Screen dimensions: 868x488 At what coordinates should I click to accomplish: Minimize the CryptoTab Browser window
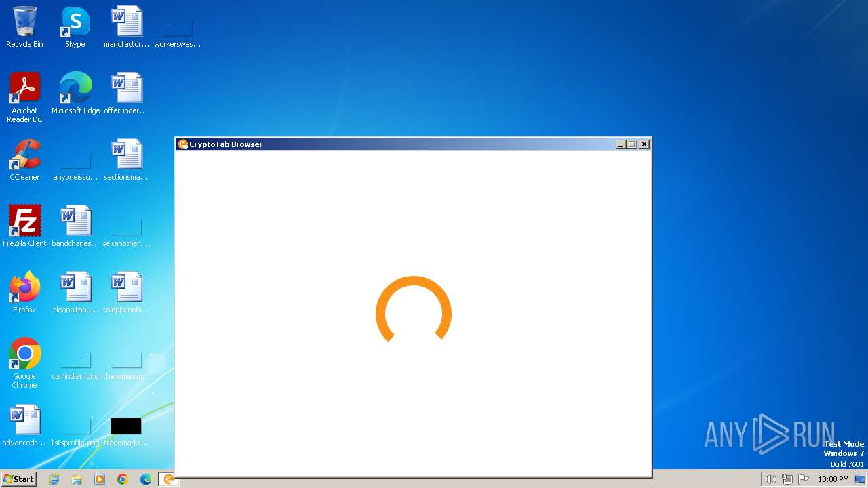[x=620, y=144]
